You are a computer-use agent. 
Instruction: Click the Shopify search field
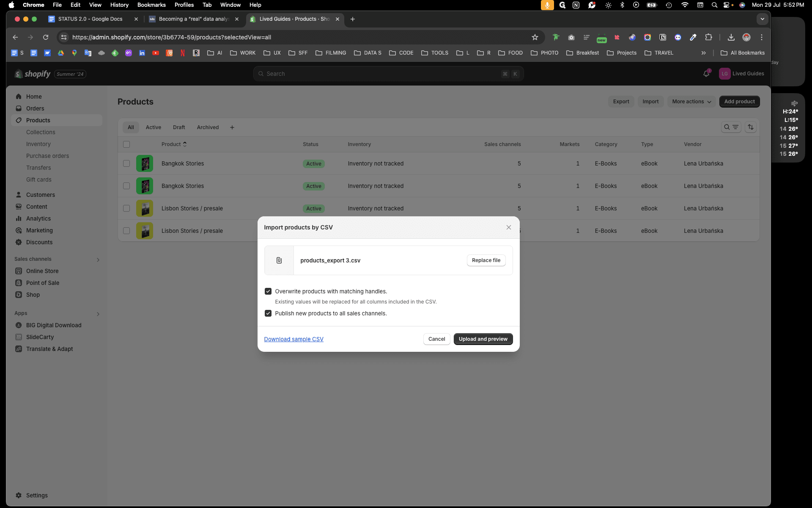388,74
